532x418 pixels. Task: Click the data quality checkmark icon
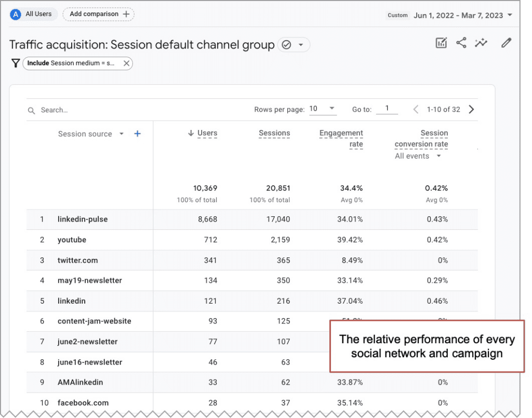[286, 45]
